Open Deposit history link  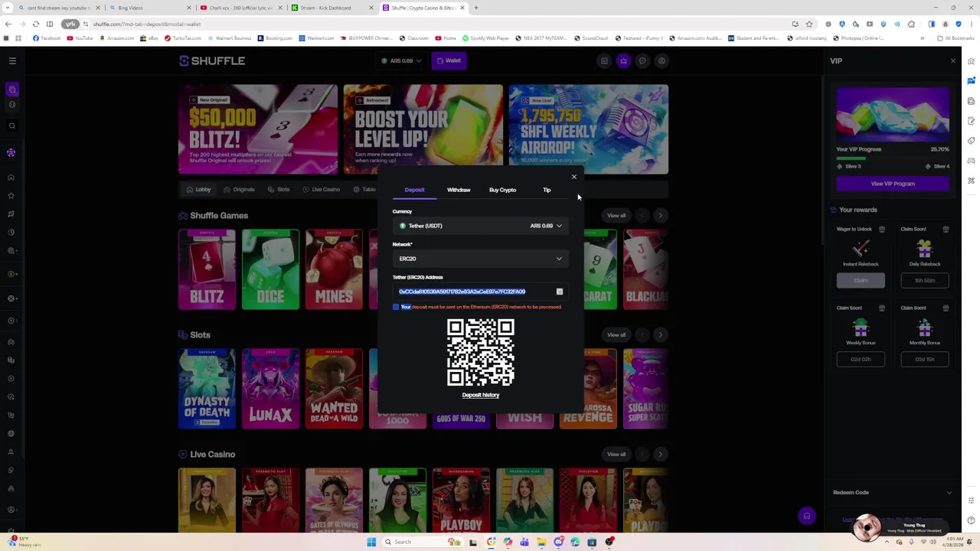(x=480, y=395)
